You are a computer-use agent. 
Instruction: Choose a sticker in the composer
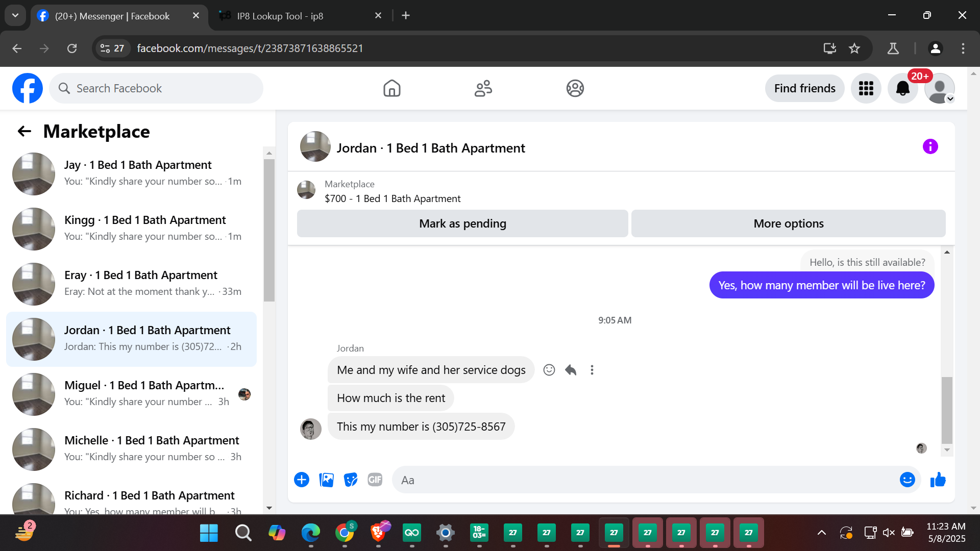pos(351,480)
